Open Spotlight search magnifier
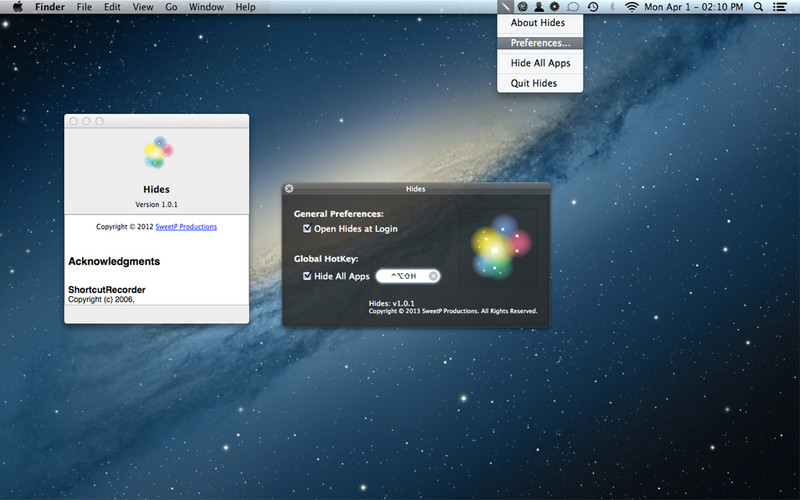This screenshot has height=500, width=800. click(x=759, y=7)
